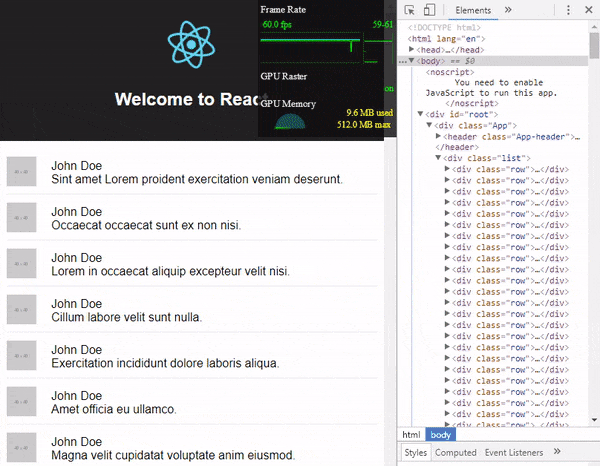The width and height of the screenshot is (600, 466).
Task: Click the avatar thumbnail beside Sint amet row
Action: pos(21,171)
